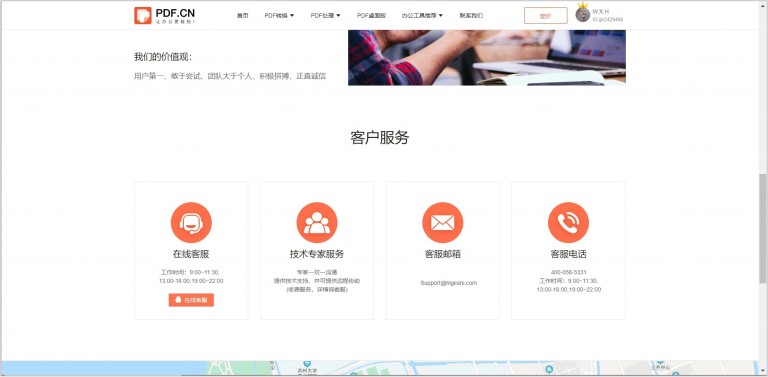Screen dimensions: 768x377
Task: Expand the 办公工具推荐 dropdown menu
Action: pyautogui.click(x=422, y=16)
